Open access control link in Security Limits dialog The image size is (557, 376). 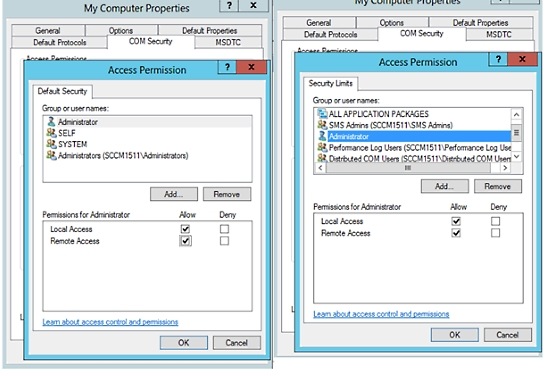381,314
